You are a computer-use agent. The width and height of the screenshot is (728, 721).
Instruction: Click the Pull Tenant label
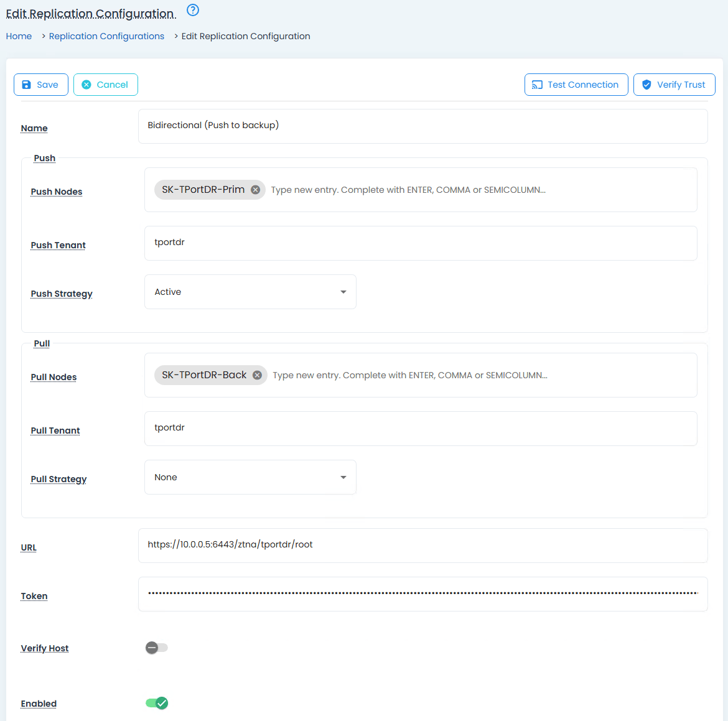55,430
